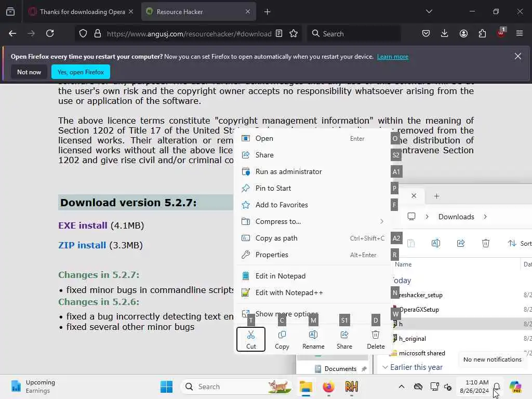532x399 pixels.
Task: Click Name column header in Explorer
Action: pos(403,264)
